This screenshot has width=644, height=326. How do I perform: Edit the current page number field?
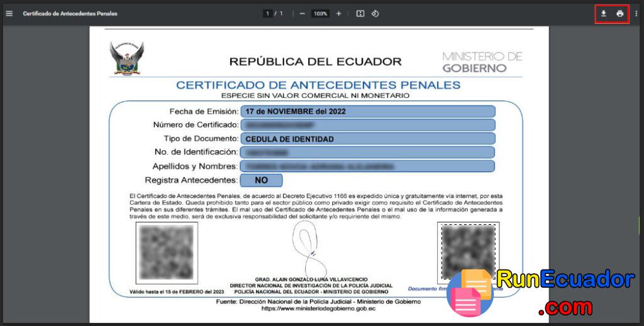tap(267, 14)
